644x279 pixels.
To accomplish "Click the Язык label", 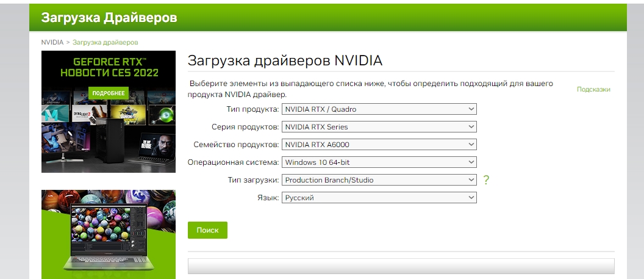I will pos(268,198).
